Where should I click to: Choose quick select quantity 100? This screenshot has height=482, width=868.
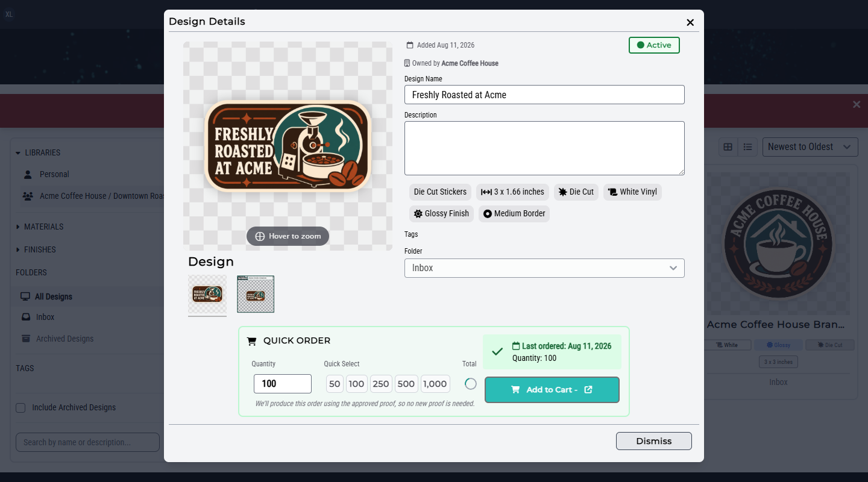tap(356, 384)
